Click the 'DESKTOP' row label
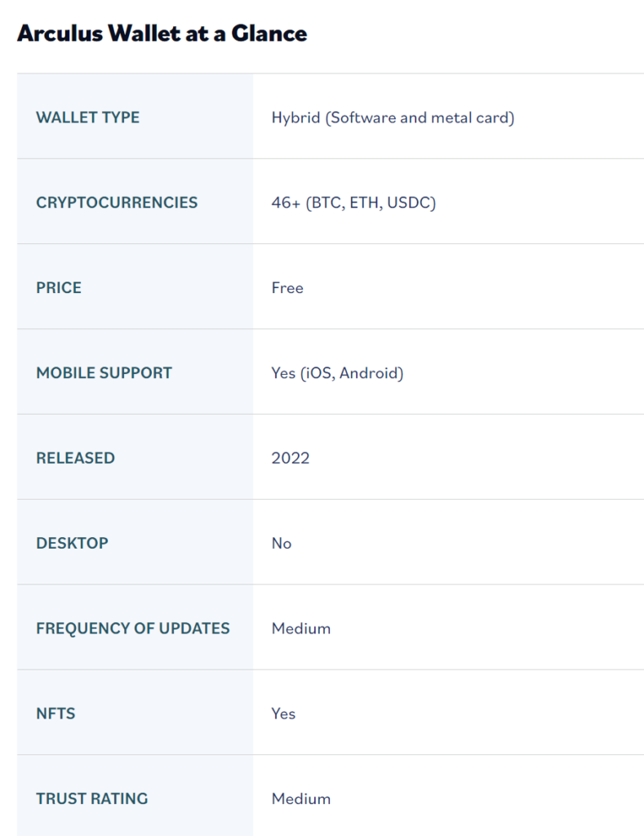 pyautogui.click(x=72, y=543)
